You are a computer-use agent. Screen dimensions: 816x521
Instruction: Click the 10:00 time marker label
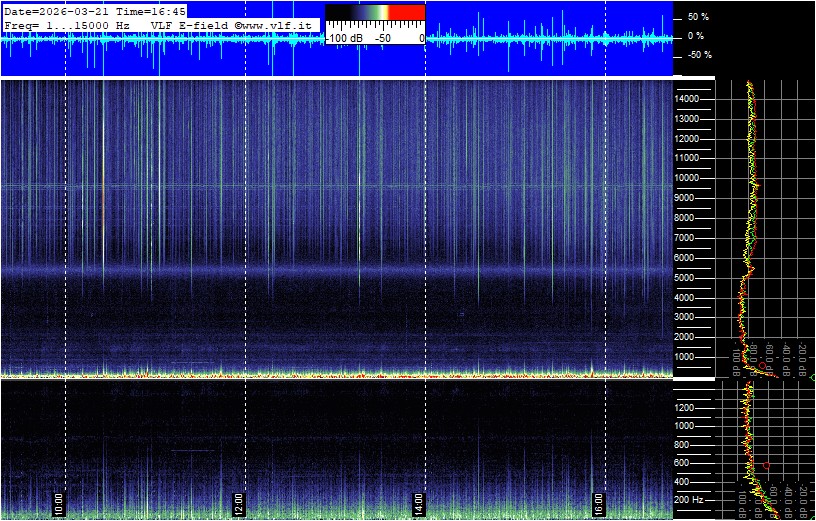click(x=59, y=504)
